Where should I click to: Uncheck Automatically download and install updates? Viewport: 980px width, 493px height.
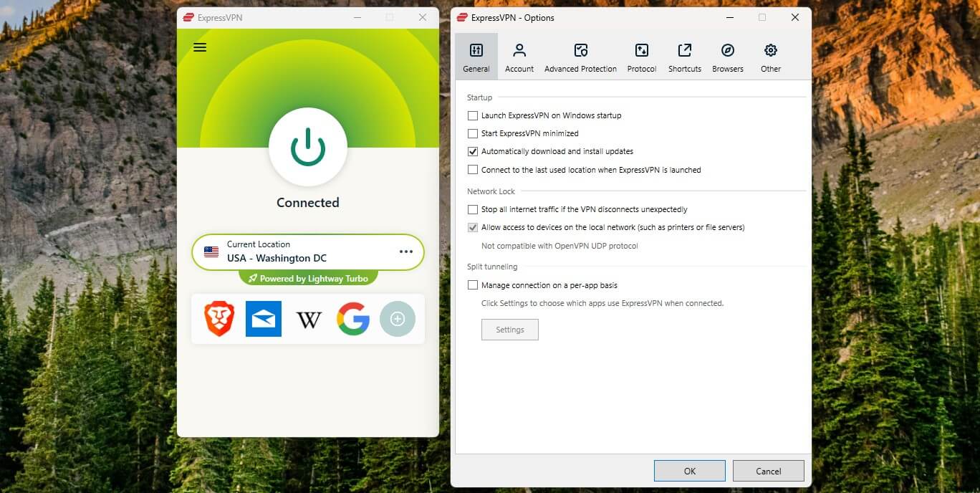pos(473,151)
